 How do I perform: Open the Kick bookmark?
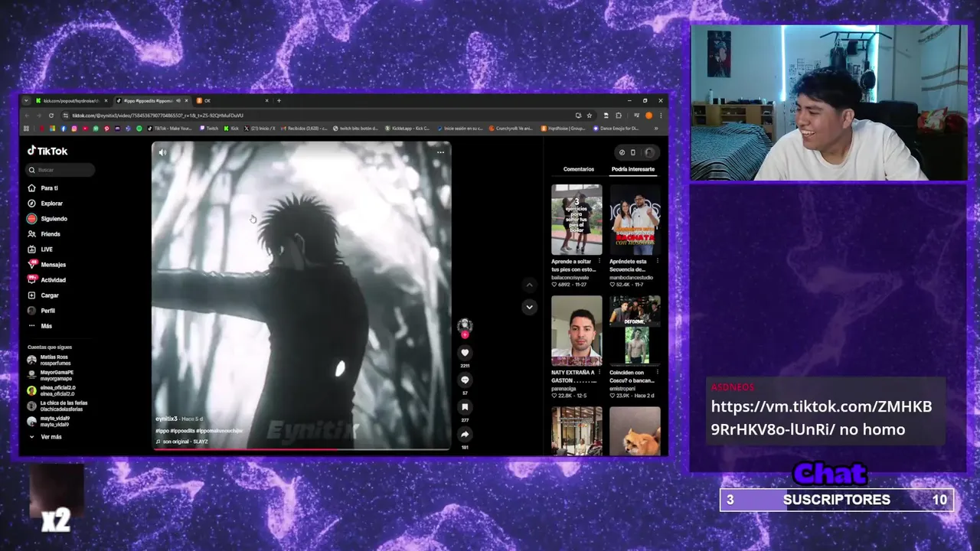pyautogui.click(x=231, y=128)
